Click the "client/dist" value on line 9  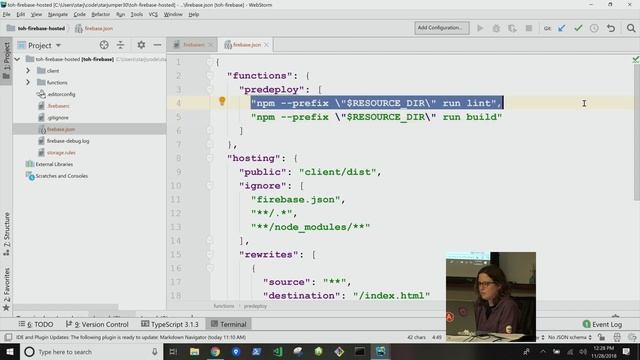[x=338, y=172]
